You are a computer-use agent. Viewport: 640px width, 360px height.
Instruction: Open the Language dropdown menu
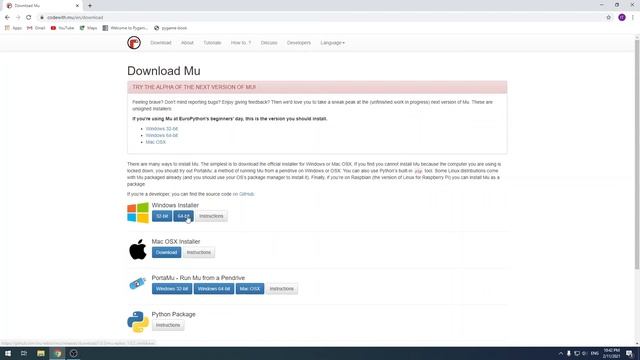[332, 43]
